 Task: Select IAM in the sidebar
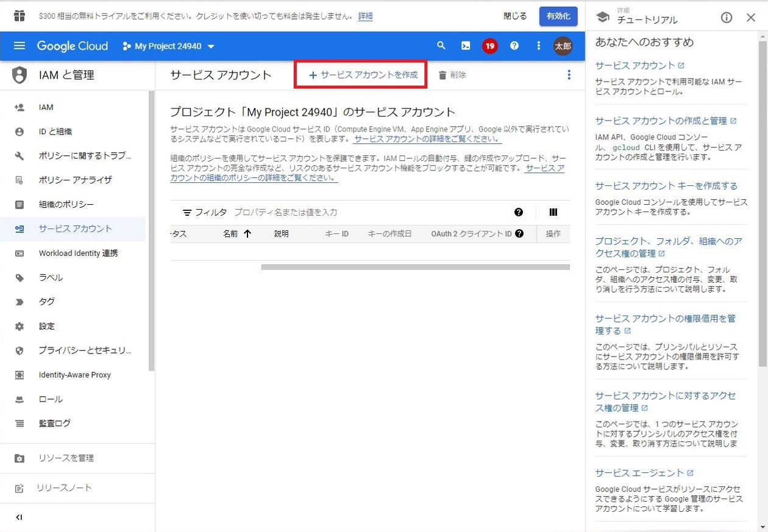click(x=73, y=107)
